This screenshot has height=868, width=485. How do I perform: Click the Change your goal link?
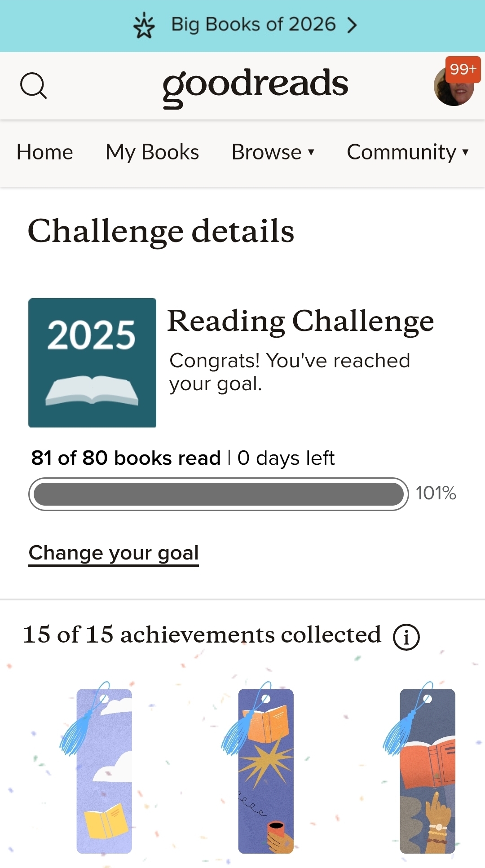pyautogui.click(x=114, y=553)
